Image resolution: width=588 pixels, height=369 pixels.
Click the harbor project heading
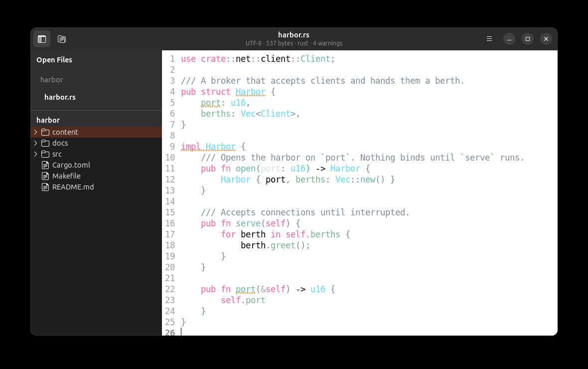(48, 120)
